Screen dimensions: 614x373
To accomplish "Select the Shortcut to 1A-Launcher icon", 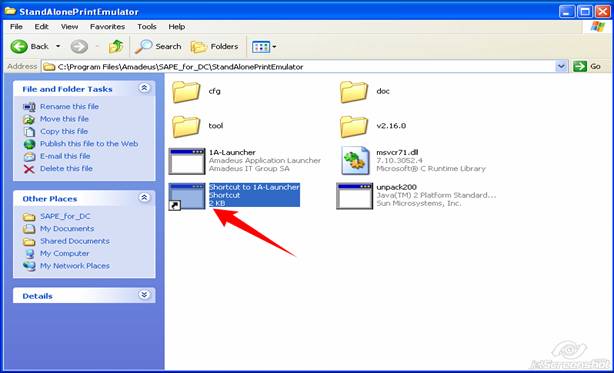I will pyautogui.click(x=187, y=196).
